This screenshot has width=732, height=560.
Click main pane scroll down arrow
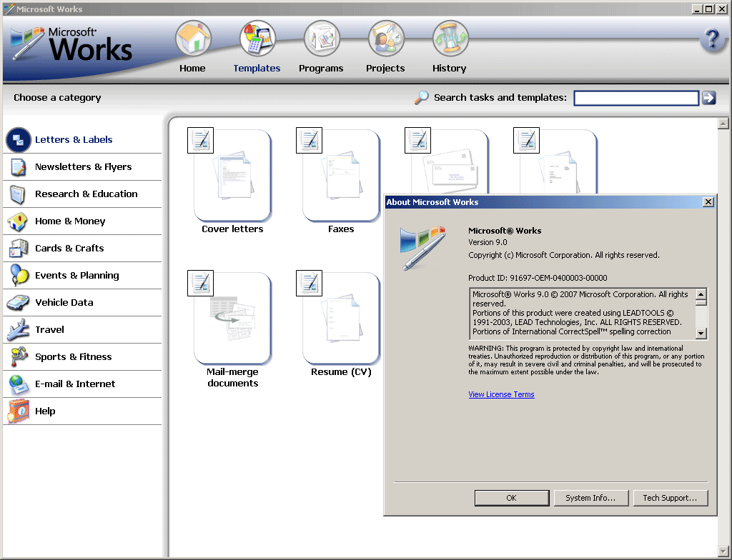(723, 551)
